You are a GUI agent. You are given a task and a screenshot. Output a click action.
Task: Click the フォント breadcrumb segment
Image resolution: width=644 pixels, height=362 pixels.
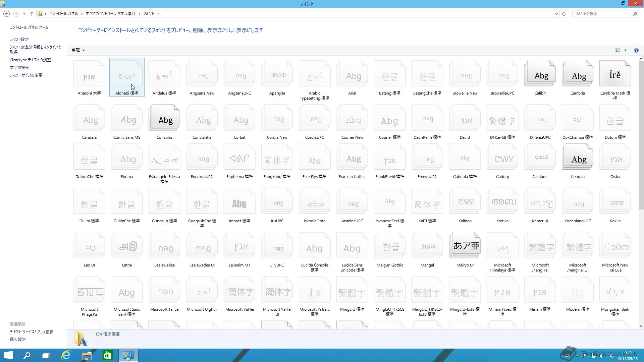[x=149, y=14]
